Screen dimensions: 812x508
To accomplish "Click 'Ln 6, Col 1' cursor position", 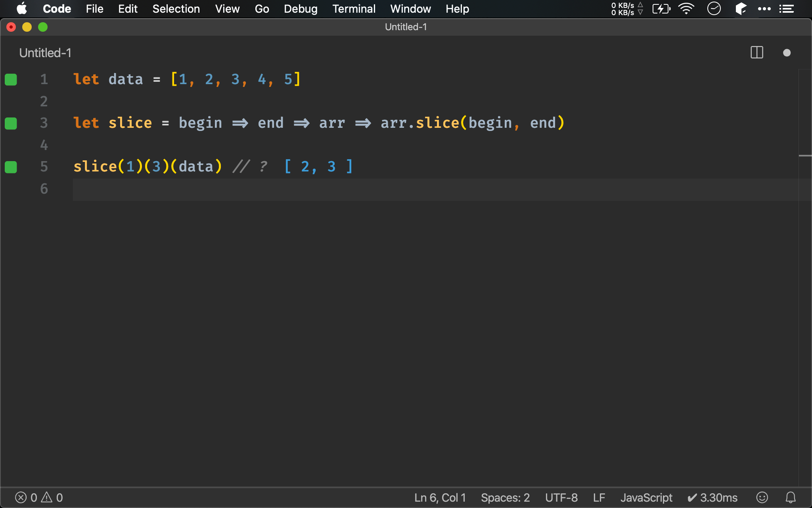I will (x=440, y=498).
